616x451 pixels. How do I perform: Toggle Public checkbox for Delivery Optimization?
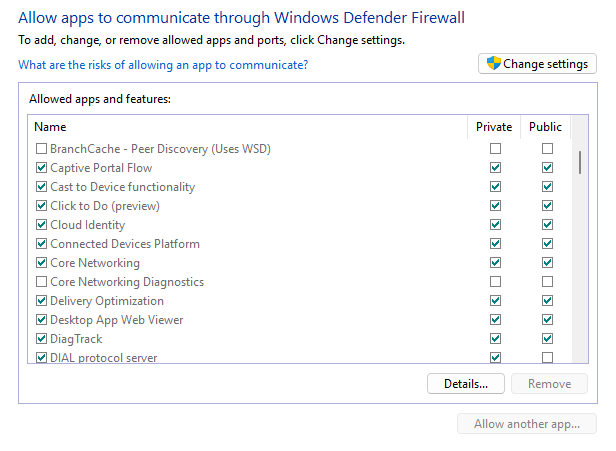pyautogui.click(x=547, y=301)
